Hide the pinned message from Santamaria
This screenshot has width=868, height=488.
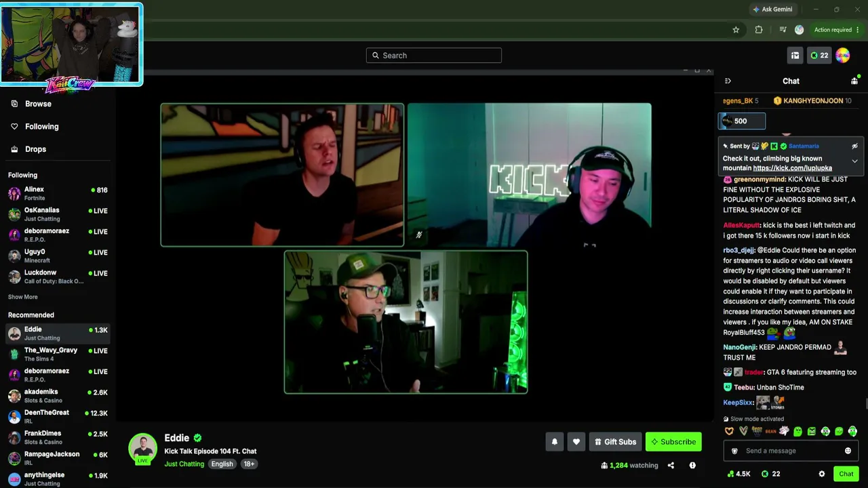coord(854,146)
